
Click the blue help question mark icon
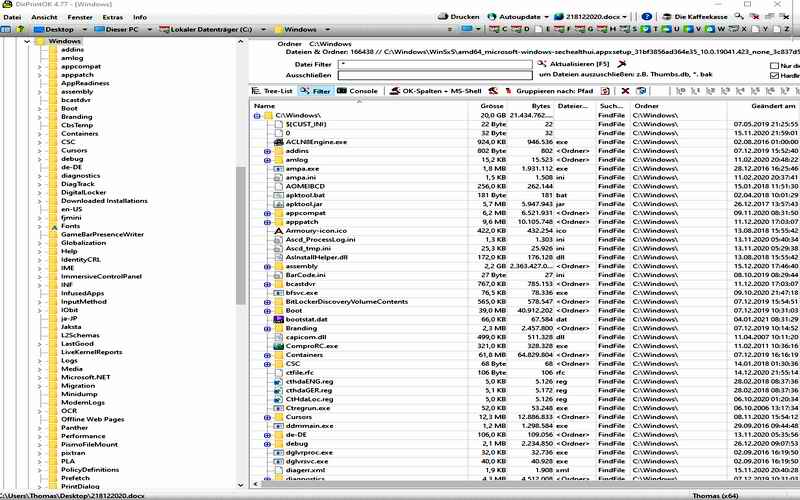[647, 17]
